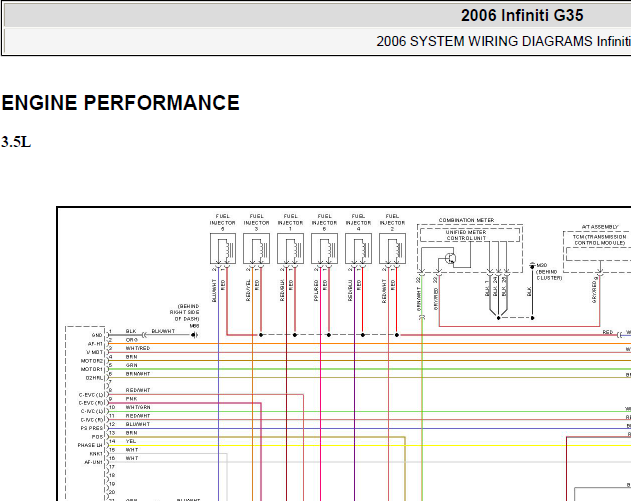Click the "A/T ASSEMBLY" label
The width and height of the screenshot is (631, 501).
pos(600,227)
